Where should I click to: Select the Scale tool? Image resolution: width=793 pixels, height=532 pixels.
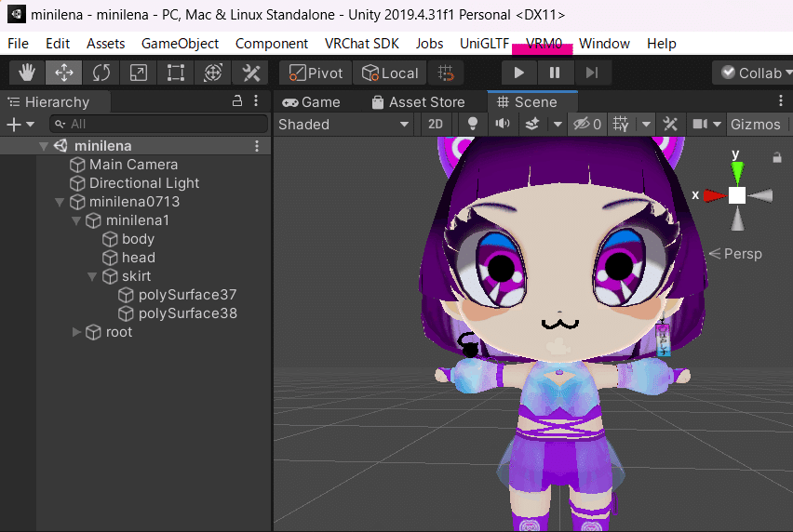pyautogui.click(x=138, y=73)
